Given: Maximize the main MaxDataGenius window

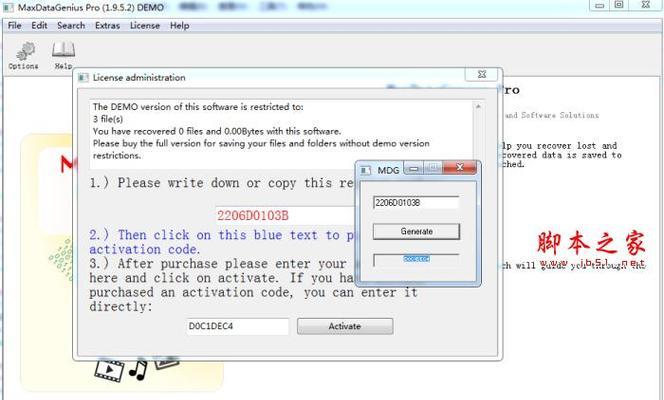Looking at the screenshot, I should click(619, 5).
